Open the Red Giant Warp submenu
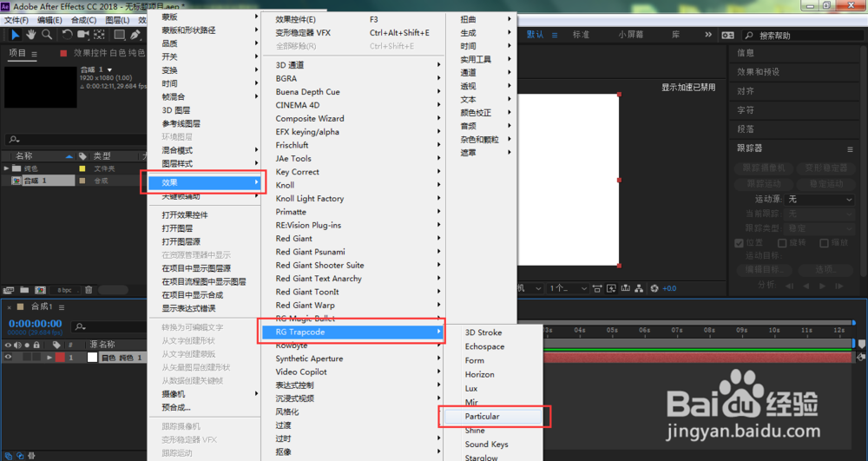Image resolution: width=868 pixels, height=461 pixels. 353,305
